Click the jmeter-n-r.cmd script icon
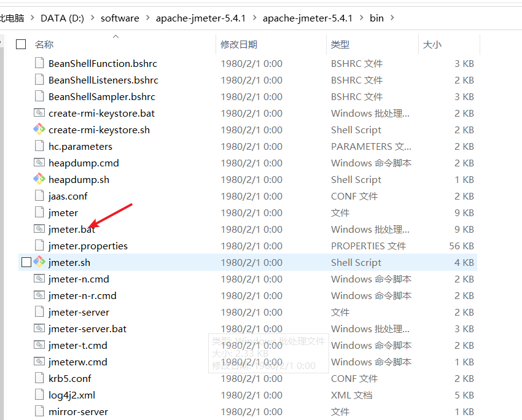Image resolution: width=522 pixels, height=420 pixels. [x=39, y=295]
